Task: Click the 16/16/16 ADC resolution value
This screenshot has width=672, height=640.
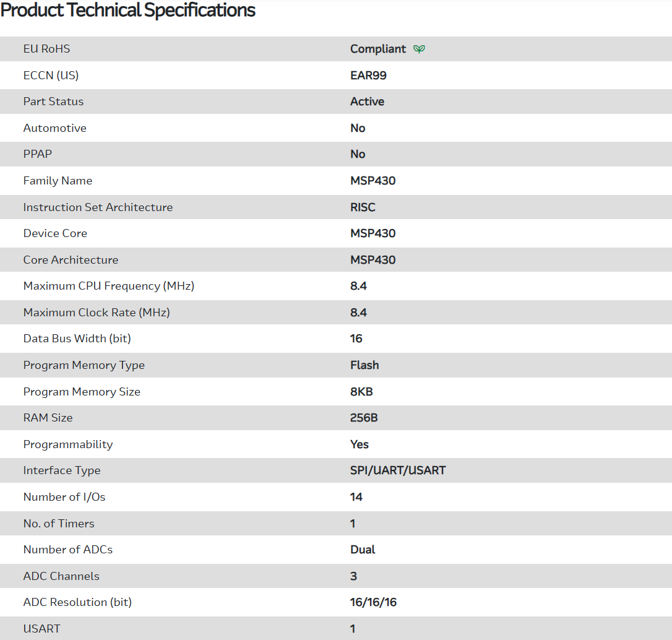Action: click(x=373, y=602)
